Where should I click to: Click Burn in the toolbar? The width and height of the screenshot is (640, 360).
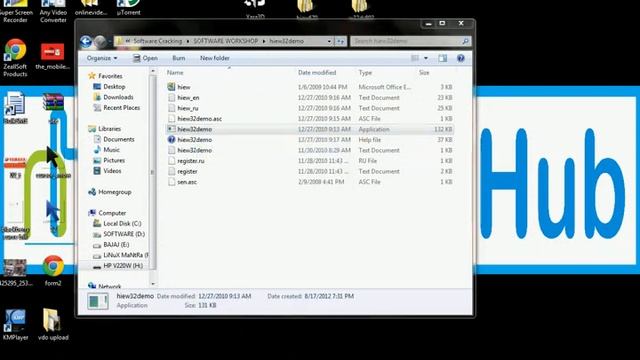[x=179, y=58]
